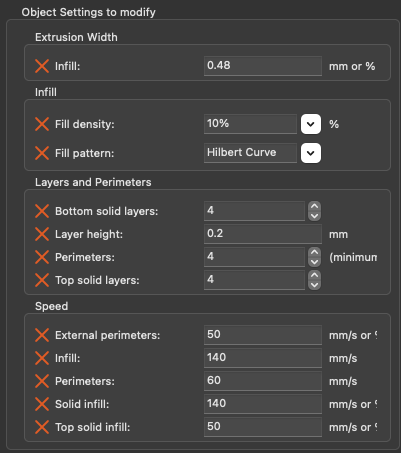The width and height of the screenshot is (401, 453).
Task: Edit the Bottom solid layers field
Action: (x=254, y=211)
